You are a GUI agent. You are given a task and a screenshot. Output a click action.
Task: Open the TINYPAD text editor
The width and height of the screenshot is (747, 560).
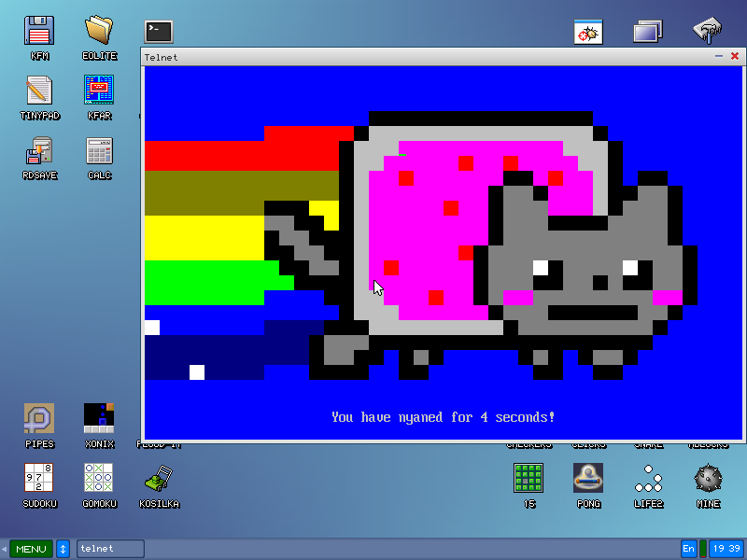click(39, 90)
